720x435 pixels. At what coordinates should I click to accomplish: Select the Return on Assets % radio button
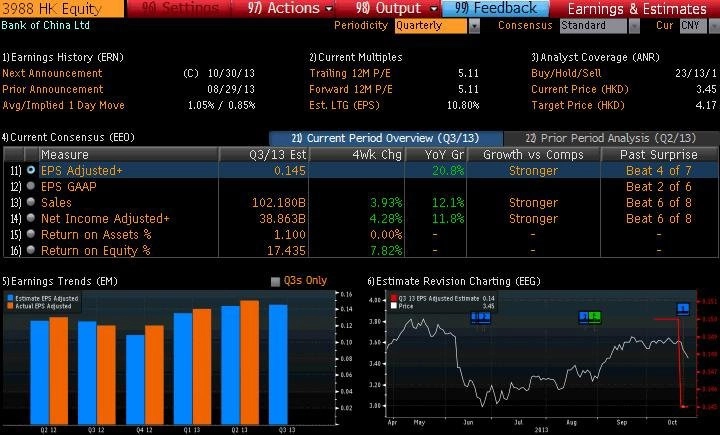[x=31, y=234]
